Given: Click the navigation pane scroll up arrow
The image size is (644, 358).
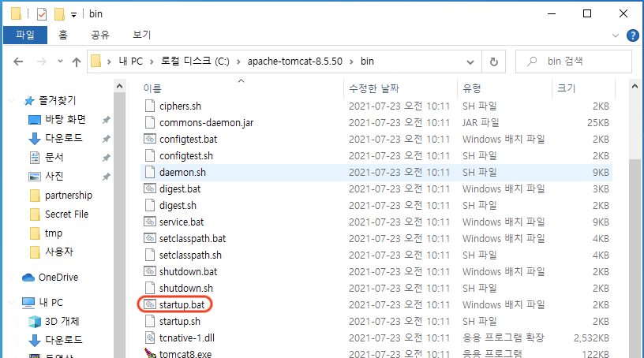Looking at the screenshot, I should pyautogui.click(x=119, y=86).
